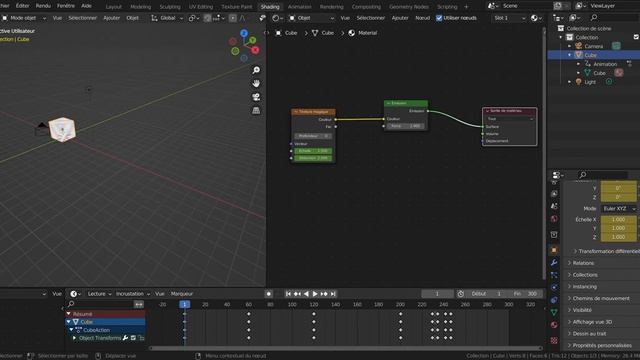Toggle snapping magnet in viewport header
This screenshot has height=360, width=640.
click(208, 18)
